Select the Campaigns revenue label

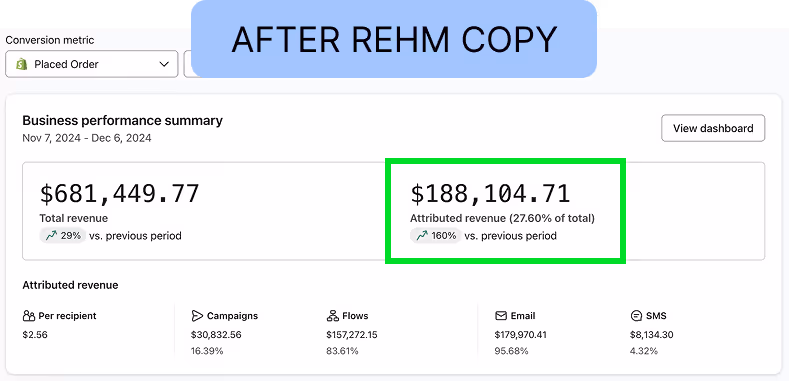(x=232, y=316)
